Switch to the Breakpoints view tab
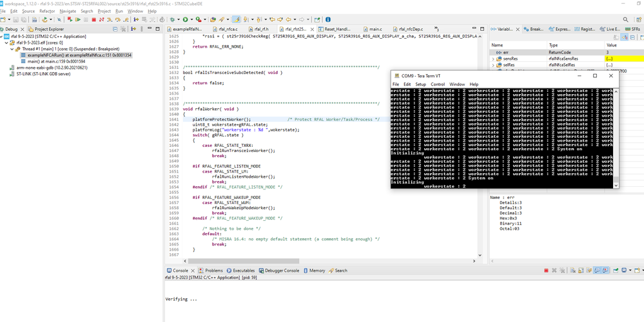 [x=534, y=29]
